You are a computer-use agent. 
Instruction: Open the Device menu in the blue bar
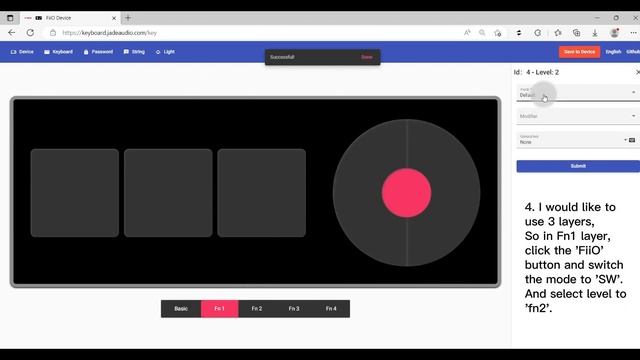pyautogui.click(x=22, y=52)
